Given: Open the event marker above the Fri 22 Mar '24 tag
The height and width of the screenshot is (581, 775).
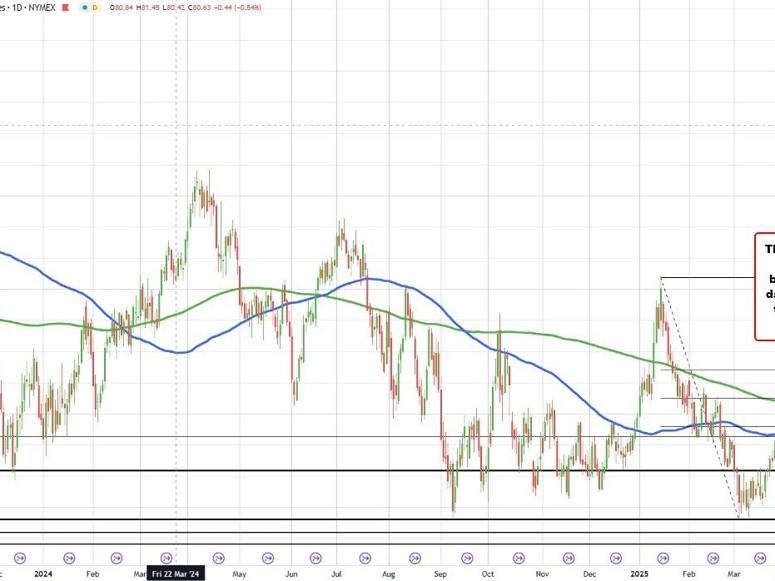Looking at the screenshot, I should 167,558.
